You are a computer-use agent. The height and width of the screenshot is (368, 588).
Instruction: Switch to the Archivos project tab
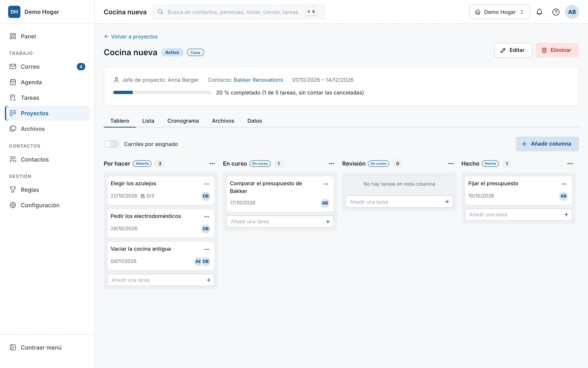pos(223,121)
